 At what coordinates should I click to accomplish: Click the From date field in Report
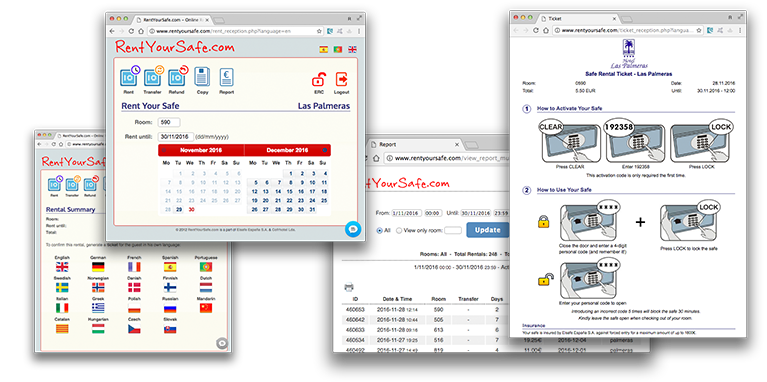(x=406, y=213)
